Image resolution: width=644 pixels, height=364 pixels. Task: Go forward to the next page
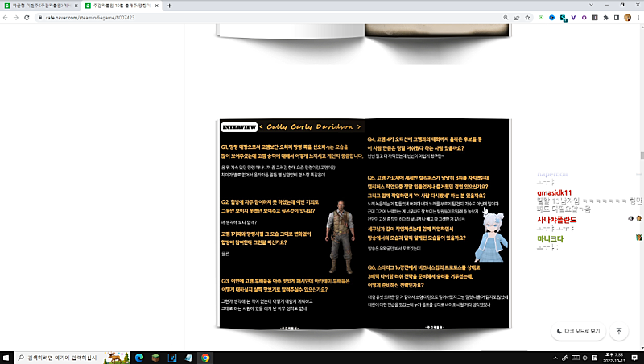pyautogui.click(x=16, y=18)
